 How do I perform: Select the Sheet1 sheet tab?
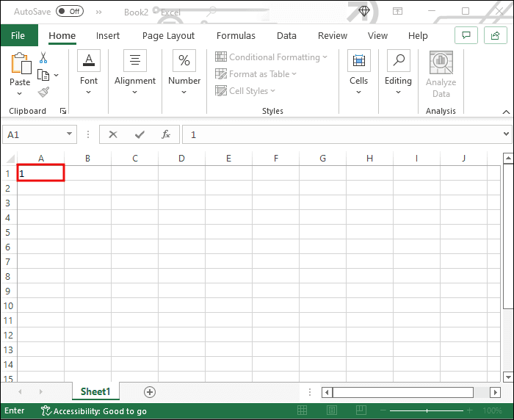95,391
